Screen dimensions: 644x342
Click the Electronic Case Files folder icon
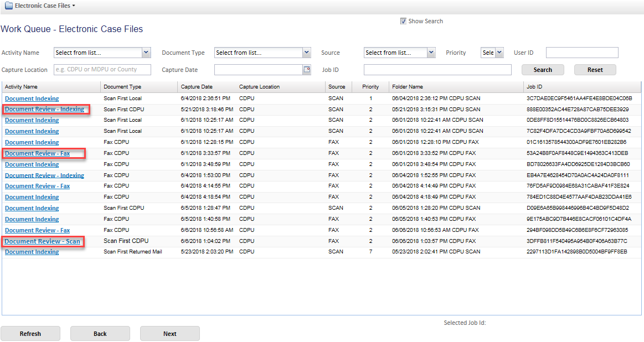click(8, 6)
